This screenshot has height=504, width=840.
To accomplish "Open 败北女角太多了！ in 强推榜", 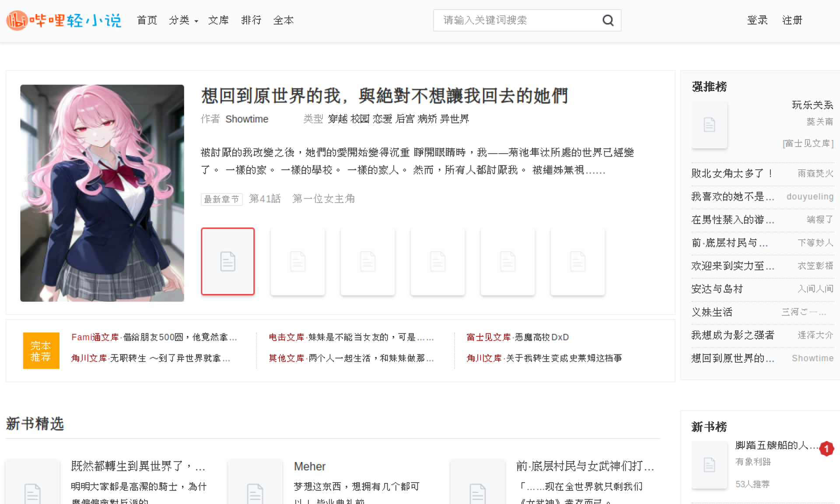I will [733, 173].
